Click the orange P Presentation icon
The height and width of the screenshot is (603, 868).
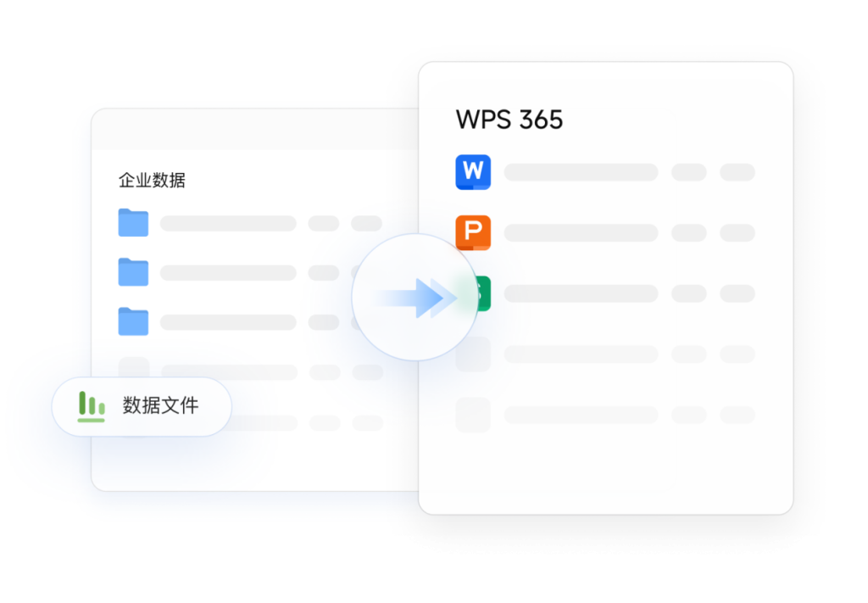473,232
